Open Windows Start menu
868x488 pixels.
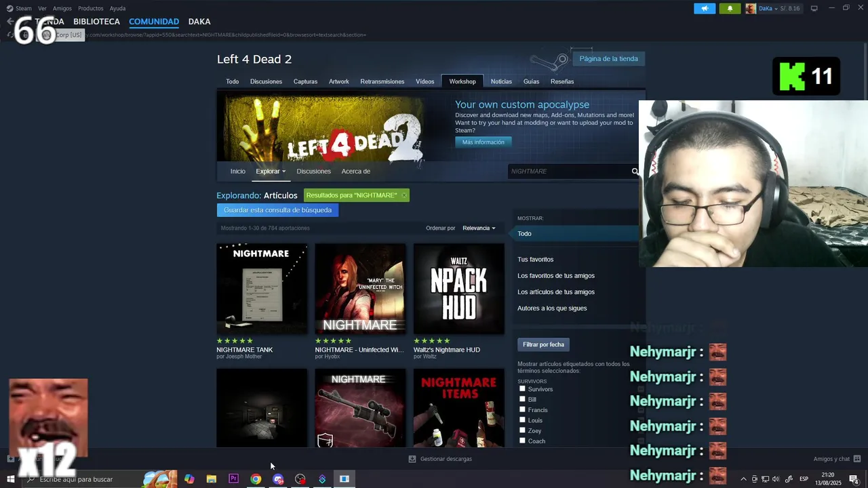(x=11, y=479)
